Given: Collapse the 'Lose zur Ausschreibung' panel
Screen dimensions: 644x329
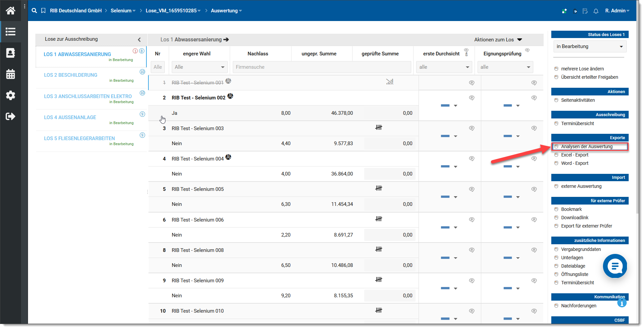Looking at the screenshot, I should [x=139, y=39].
